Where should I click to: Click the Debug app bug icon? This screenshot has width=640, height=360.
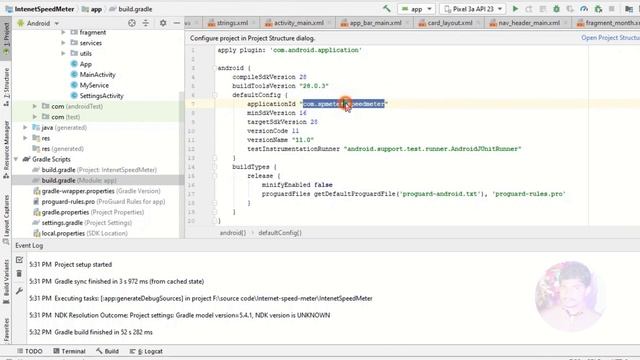click(556, 9)
